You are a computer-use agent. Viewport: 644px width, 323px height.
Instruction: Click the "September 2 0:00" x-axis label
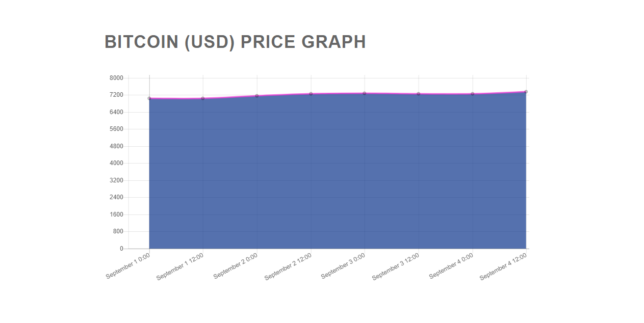pyautogui.click(x=236, y=265)
